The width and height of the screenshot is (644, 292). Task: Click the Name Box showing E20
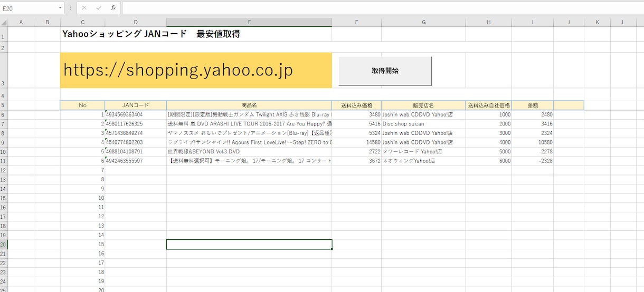pyautogui.click(x=29, y=8)
